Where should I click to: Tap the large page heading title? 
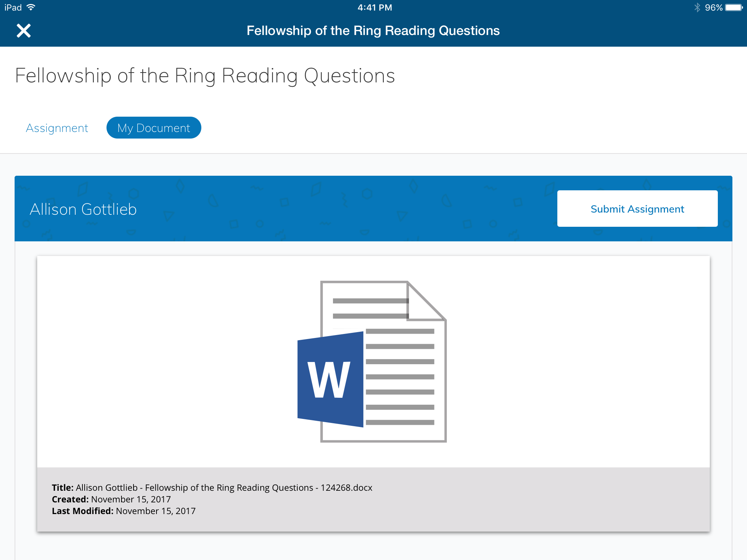pos(205,76)
